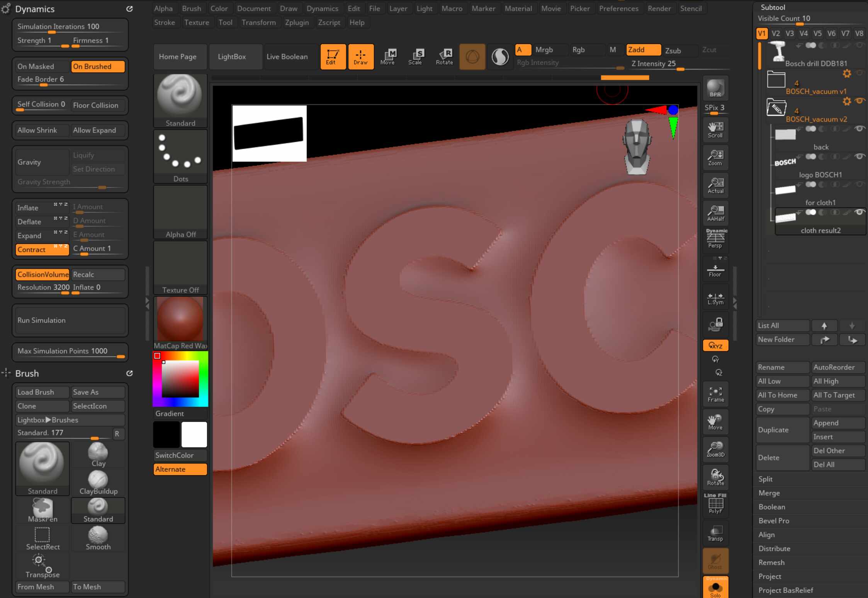Set canvas to Actual size
Viewport: 868px width, 598px height.
(x=715, y=185)
